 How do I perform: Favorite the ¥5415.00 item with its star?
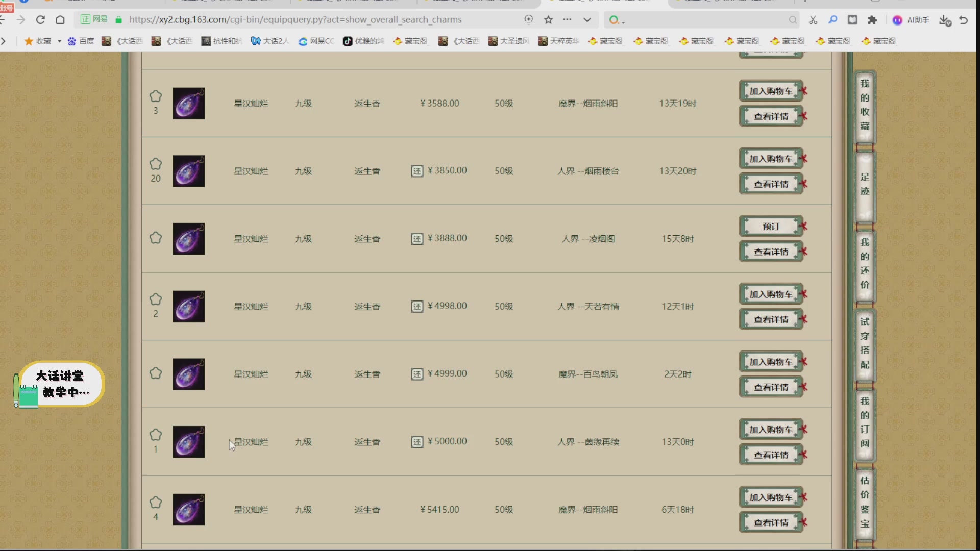coord(156,502)
